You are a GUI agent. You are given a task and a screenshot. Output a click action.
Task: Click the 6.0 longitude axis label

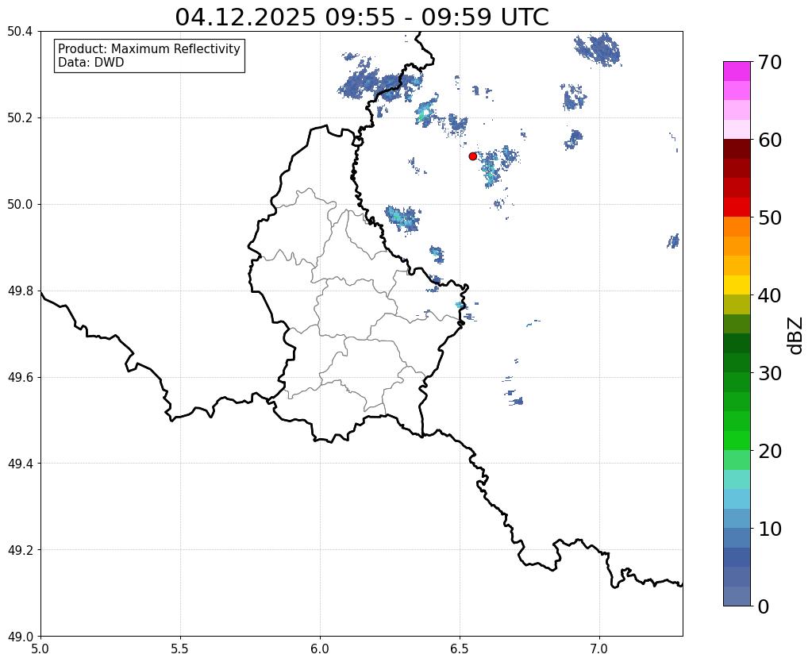[320, 649]
